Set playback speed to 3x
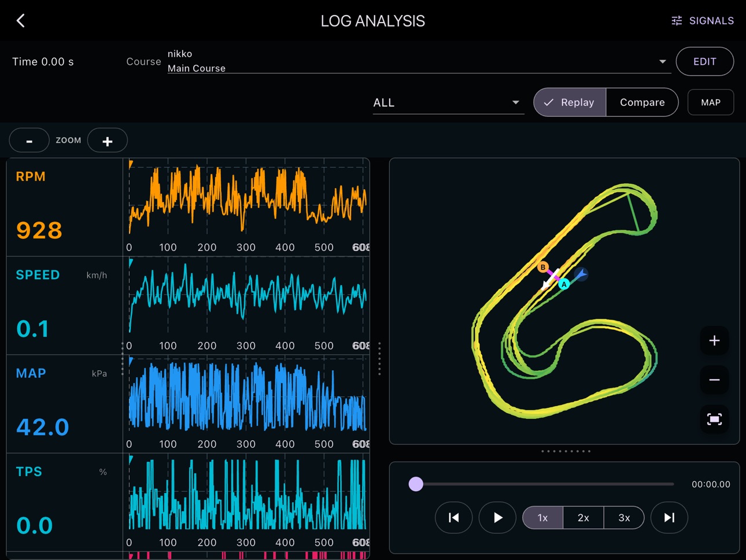This screenshot has width=746, height=560. point(624,518)
